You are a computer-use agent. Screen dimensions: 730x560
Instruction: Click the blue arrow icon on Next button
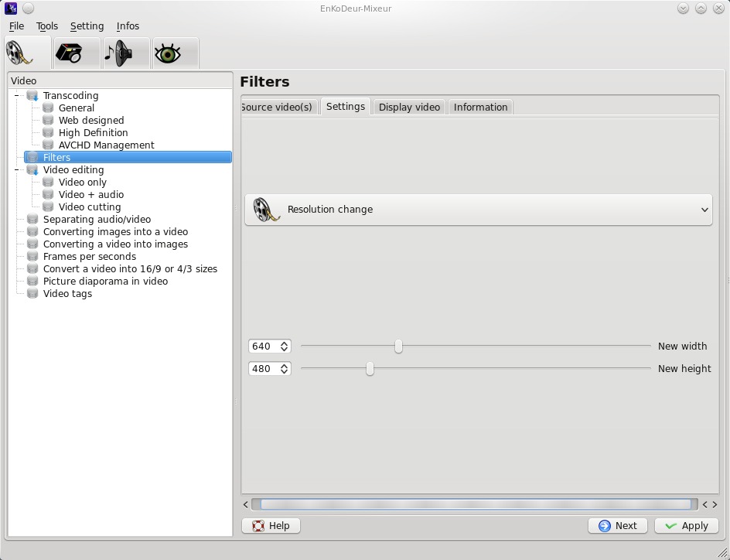tap(604, 525)
